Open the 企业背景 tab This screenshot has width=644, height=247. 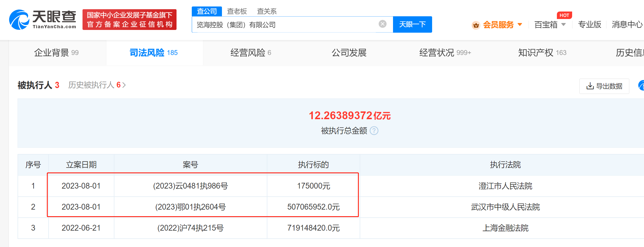click(56, 53)
